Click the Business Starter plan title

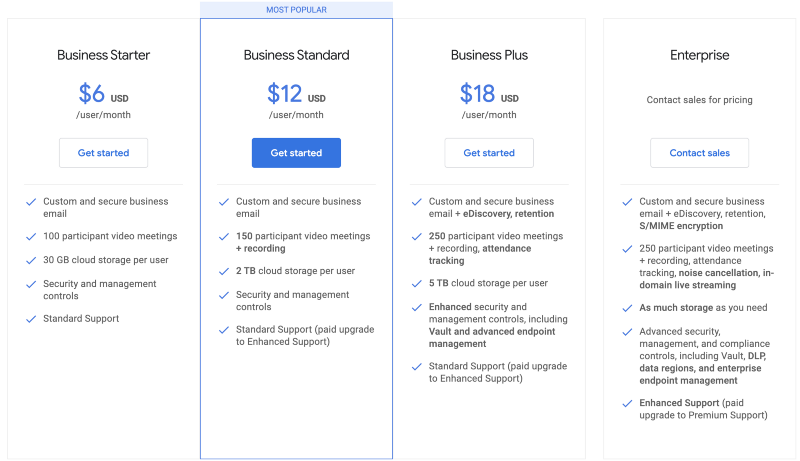pyautogui.click(x=104, y=55)
